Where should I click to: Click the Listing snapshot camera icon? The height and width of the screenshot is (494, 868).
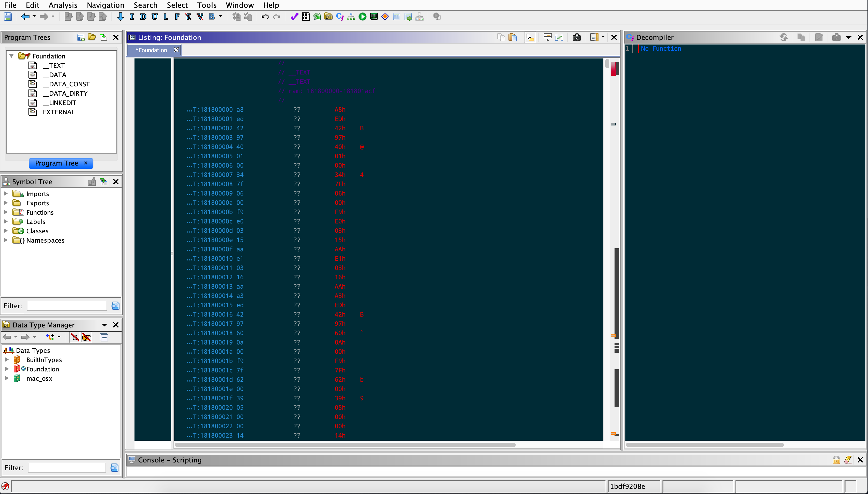[x=576, y=37]
